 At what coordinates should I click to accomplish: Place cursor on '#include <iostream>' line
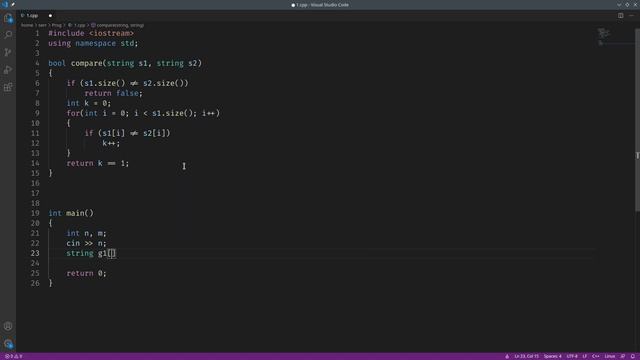[x=91, y=33]
